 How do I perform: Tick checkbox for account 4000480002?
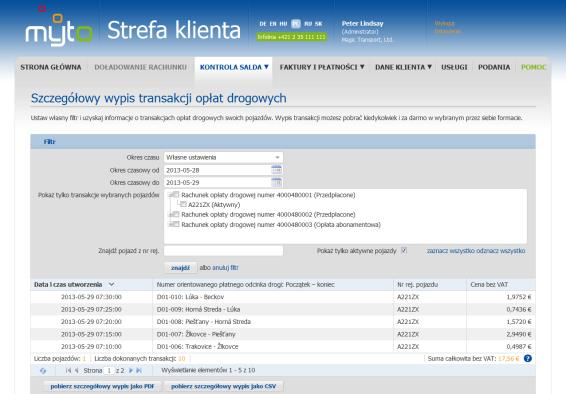(176, 214)
